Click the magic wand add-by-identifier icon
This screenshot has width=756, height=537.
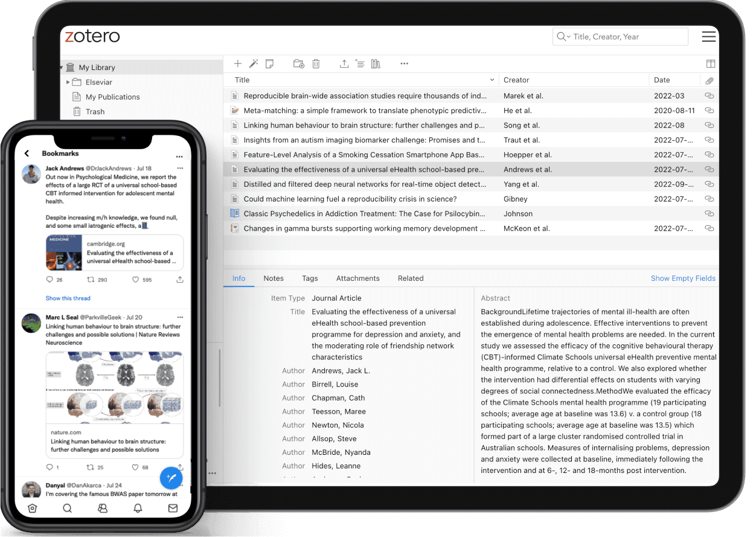click(254, 63)
